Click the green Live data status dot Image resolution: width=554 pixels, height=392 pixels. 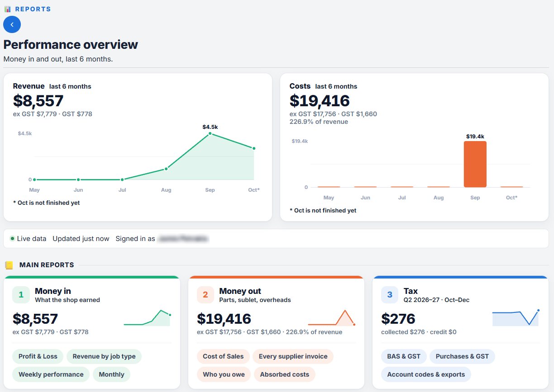tap(12, 238)
